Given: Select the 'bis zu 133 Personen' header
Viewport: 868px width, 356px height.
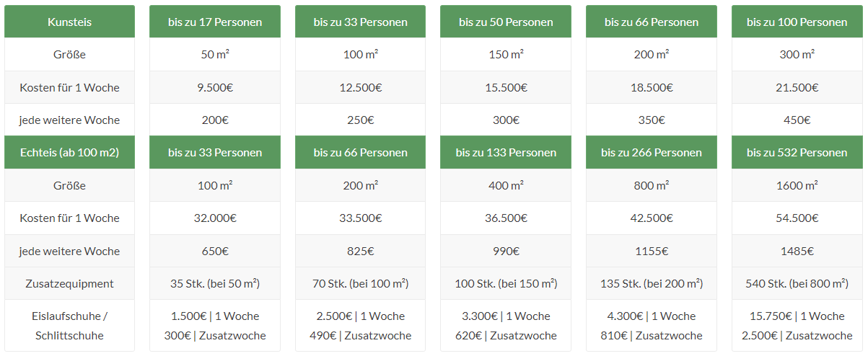Looking at the screenshot, I should click(x=506, y=152).
